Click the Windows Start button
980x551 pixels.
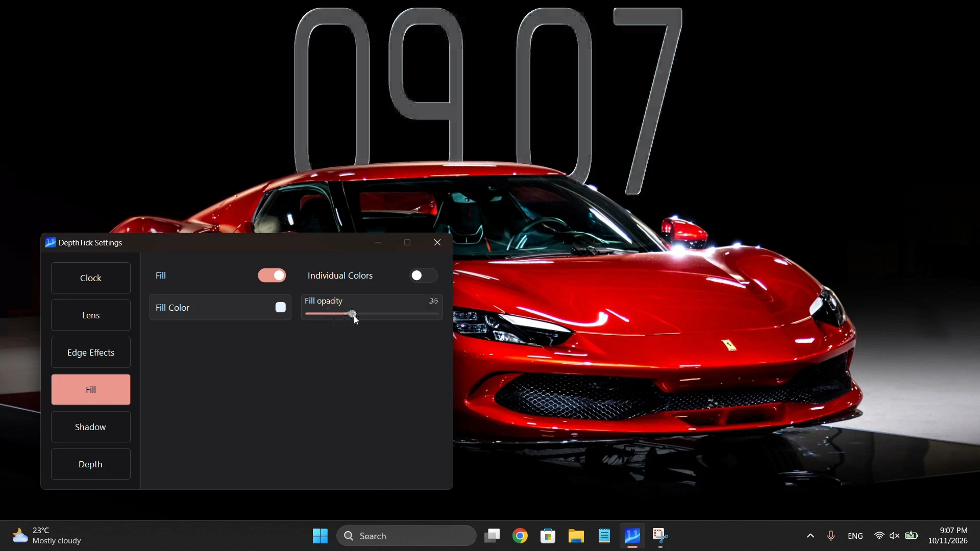(x=320, y=536)
